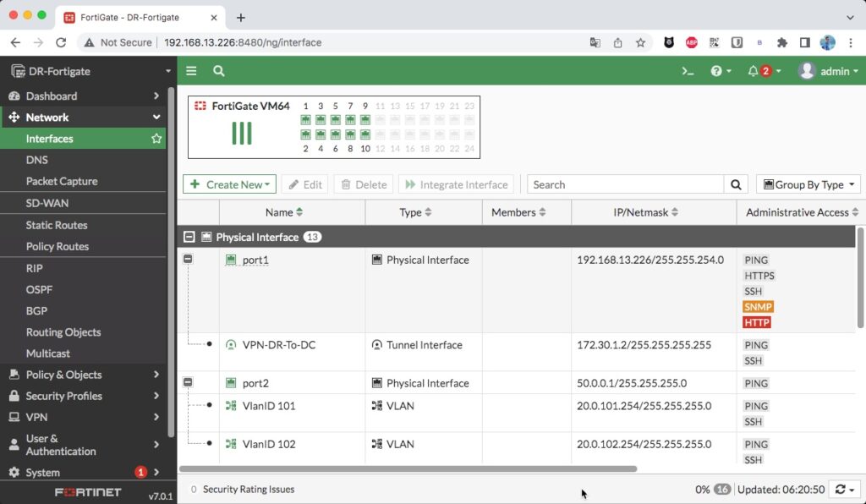Click the Integrate Interface button
Viewport: 866px width, 504px height.
[x=456, y=184]
